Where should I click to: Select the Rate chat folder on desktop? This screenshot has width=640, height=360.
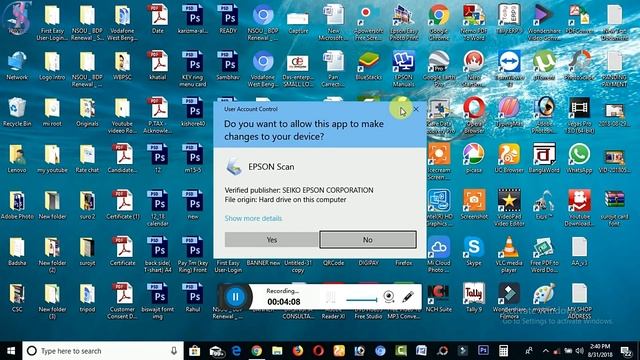[x=87, y=159]
